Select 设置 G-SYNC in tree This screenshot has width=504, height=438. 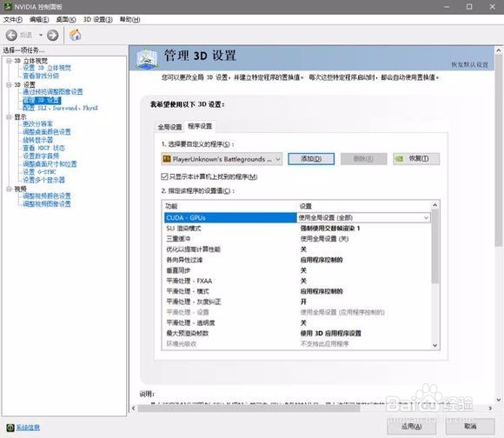[39, 172]
